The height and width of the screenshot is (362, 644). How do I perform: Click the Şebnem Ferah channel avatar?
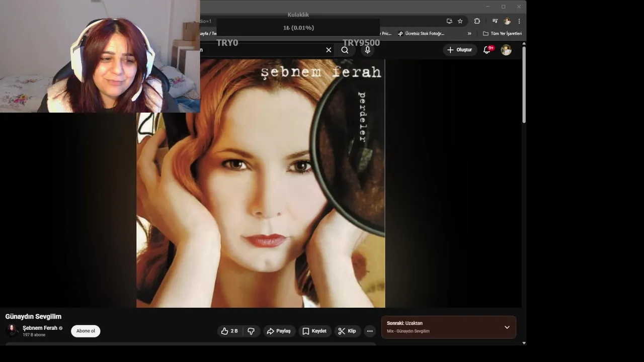(12, 330)
